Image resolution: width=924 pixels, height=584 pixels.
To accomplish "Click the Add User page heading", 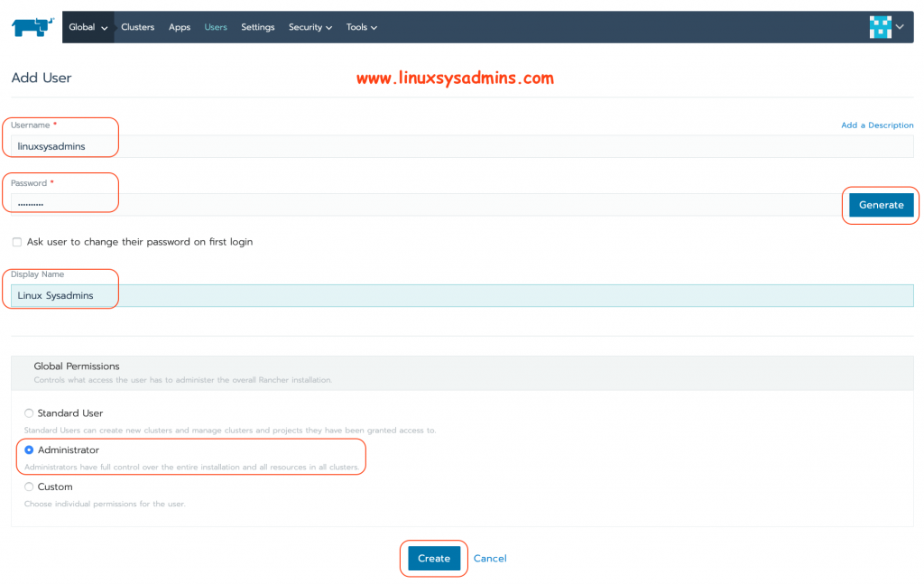I will [x=42, y=78].
